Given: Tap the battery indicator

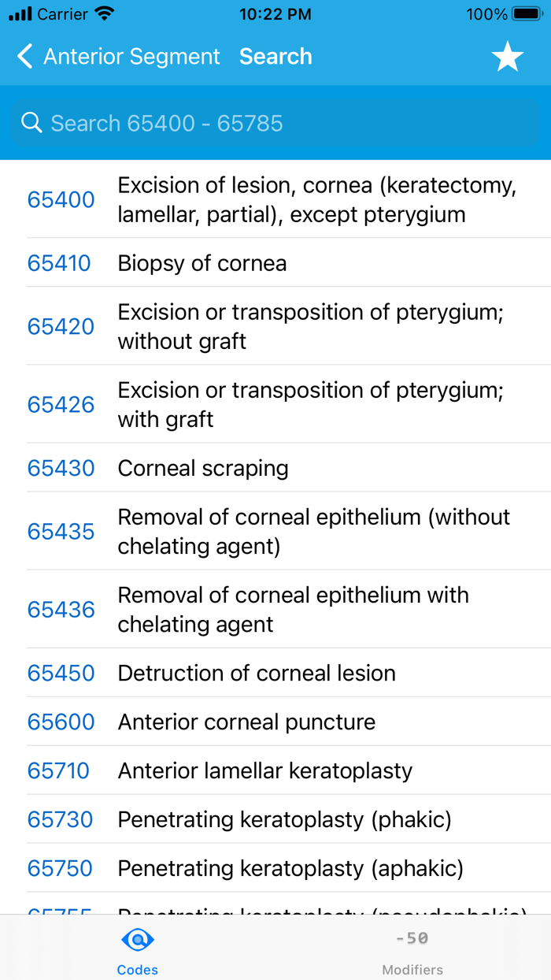Looking at the screenshot, I should [527, 13].
